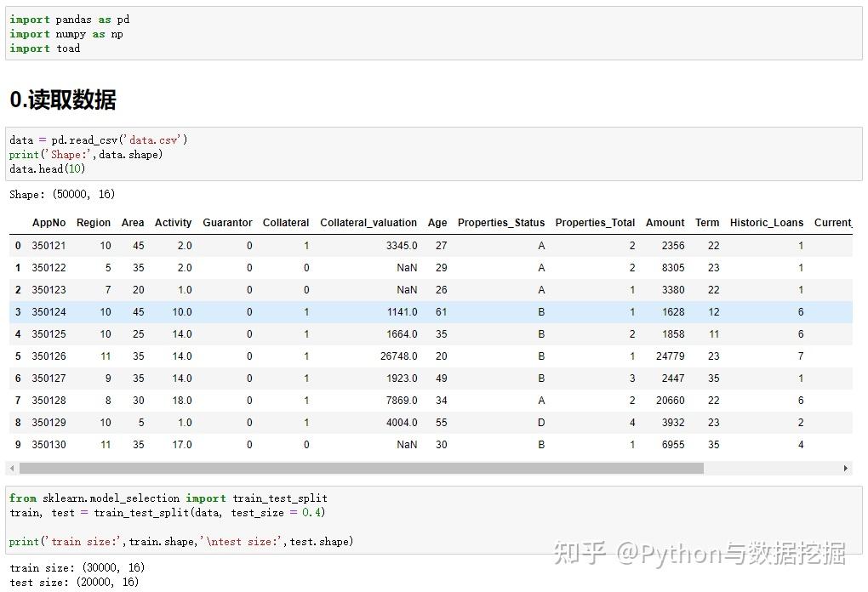This screenshot has width=868, height=592.
Task: Click the Collateral_valuation column header
Action: [x=368, y=222]
